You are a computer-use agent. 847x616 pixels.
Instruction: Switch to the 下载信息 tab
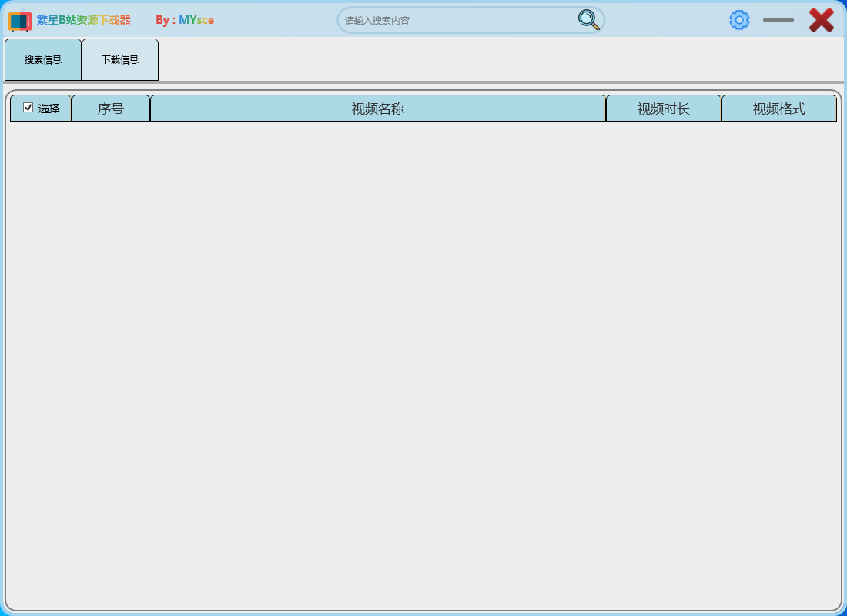(120, 59)
